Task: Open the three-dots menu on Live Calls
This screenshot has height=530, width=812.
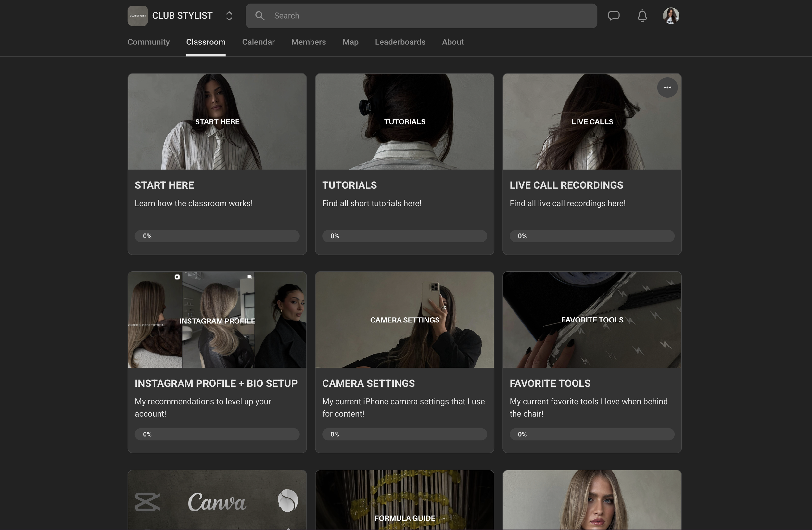Action: coord(667,88)
